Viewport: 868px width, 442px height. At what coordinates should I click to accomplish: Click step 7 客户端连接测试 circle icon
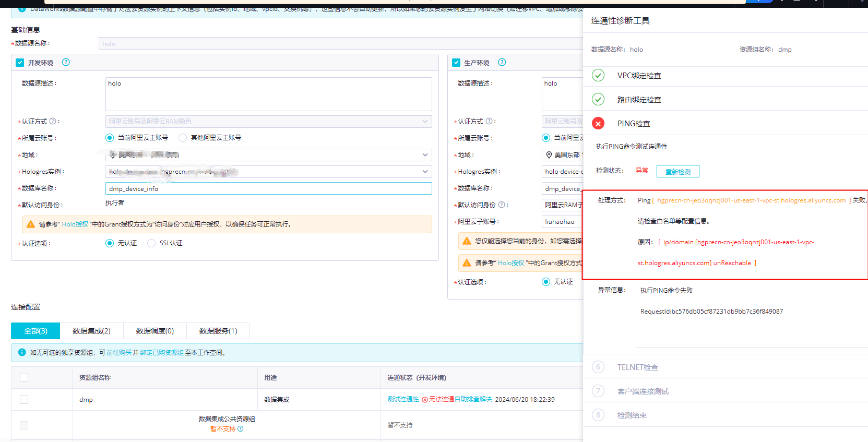598,391
